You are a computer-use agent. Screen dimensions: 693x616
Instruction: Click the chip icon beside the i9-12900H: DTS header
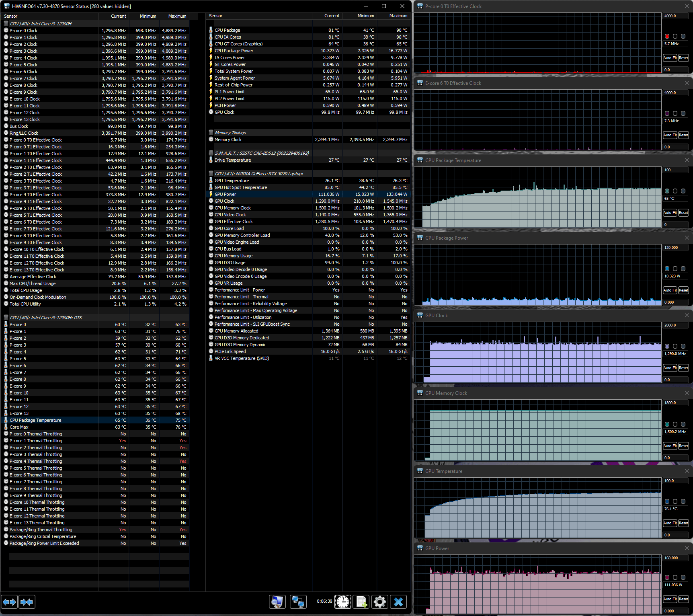(x=6, y=318)
